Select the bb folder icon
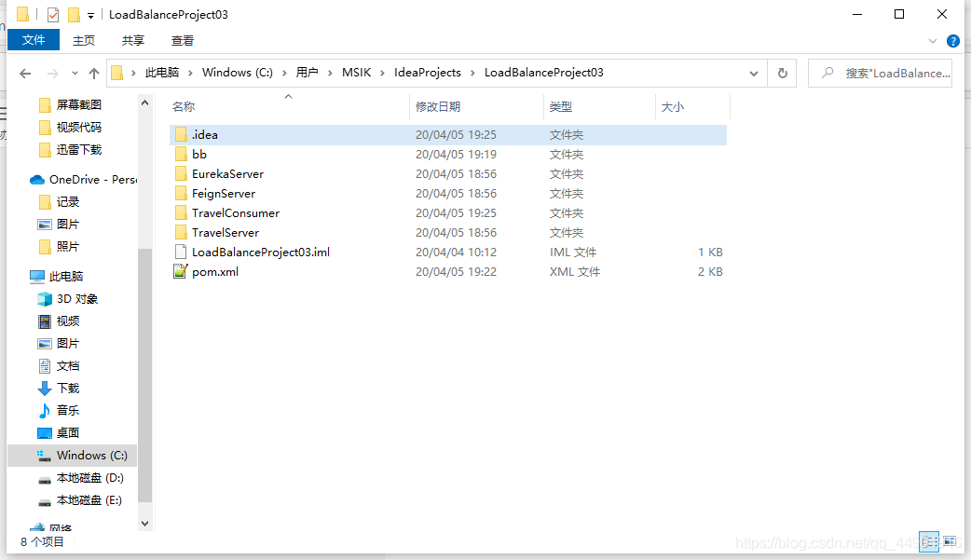The image size is (971, 560). tap(181, 155)
